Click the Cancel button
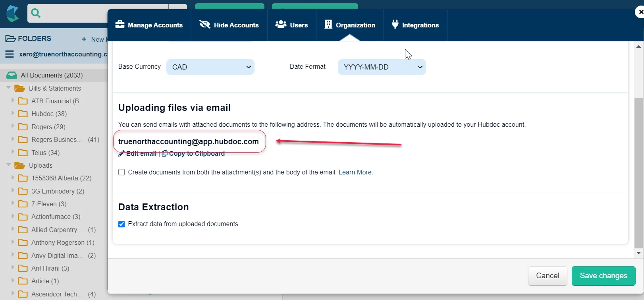This screenshot has width=644, height=300. coord(548,276)
